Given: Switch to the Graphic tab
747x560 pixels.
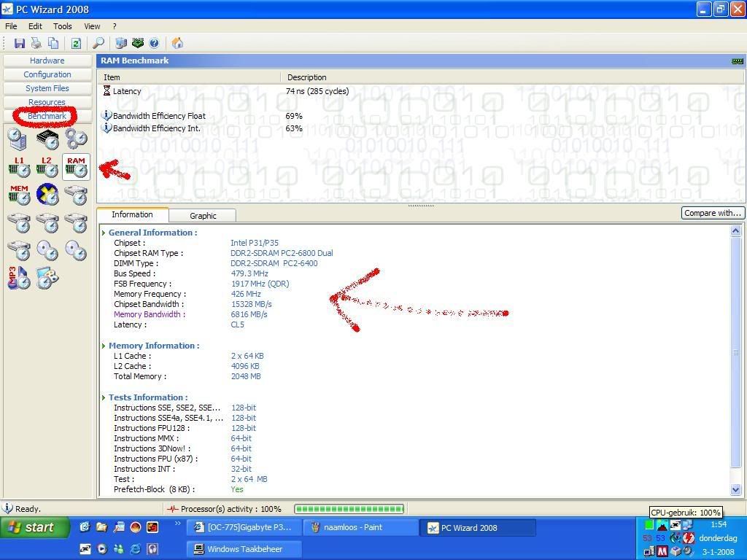Looking at the screenshot, I should click(203, 216).
